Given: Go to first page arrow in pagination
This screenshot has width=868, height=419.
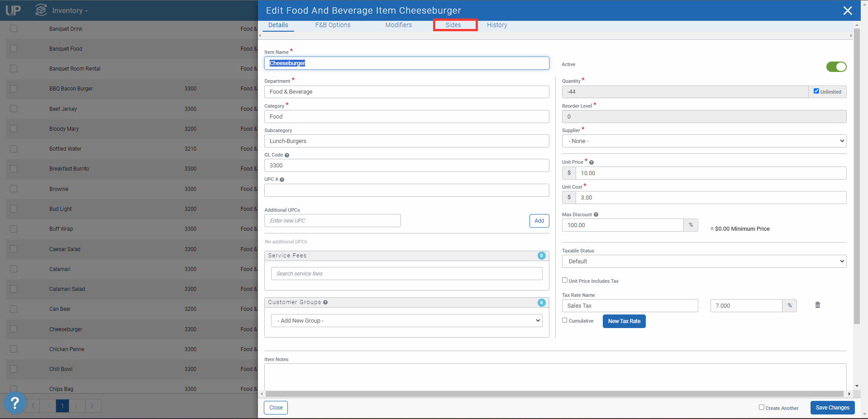Looking at the screenshot, I should (x=33, y=405).
